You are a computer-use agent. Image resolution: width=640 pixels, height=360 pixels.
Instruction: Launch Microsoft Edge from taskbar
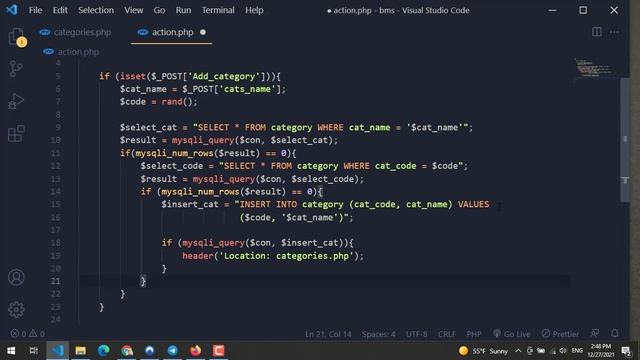(104, 351)
